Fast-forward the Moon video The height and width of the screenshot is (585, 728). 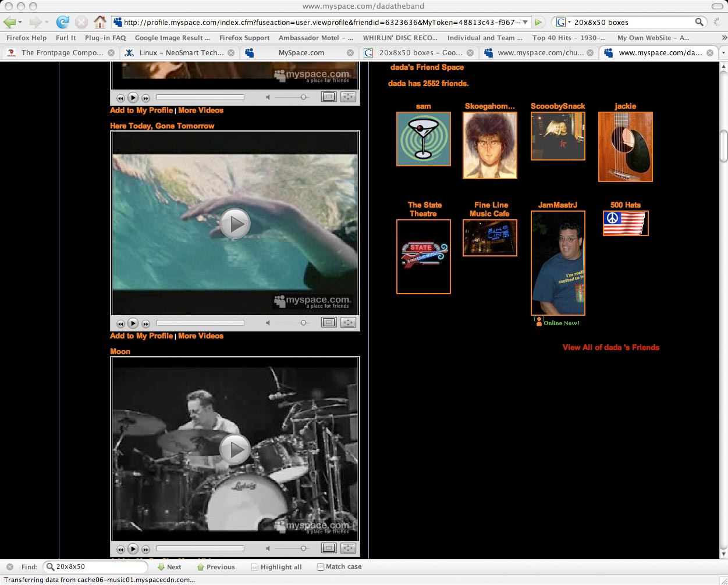pos(145,549)
